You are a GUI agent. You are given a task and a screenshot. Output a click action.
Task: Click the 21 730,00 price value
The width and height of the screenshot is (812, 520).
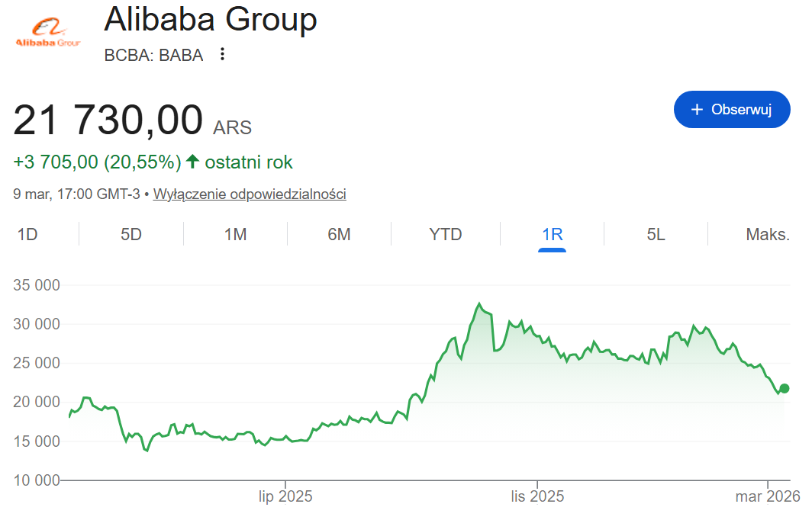108,120
